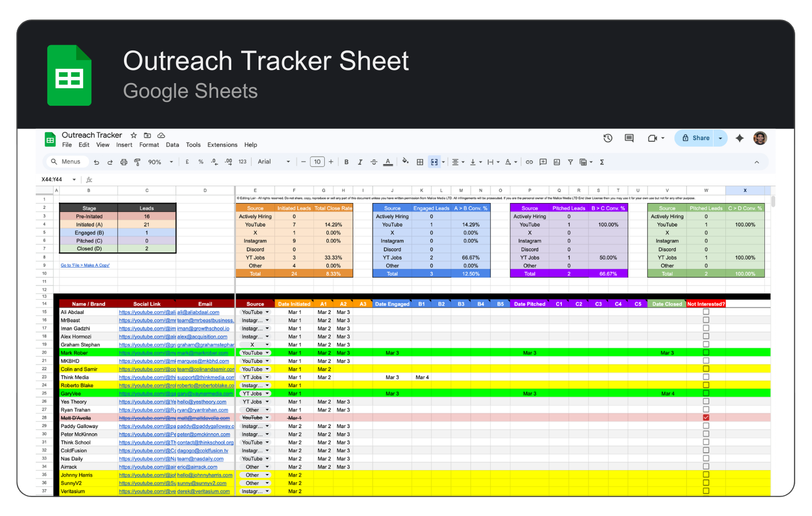Increase font size with plus
This screenshot has width=812, height=516.
[331, 162]
